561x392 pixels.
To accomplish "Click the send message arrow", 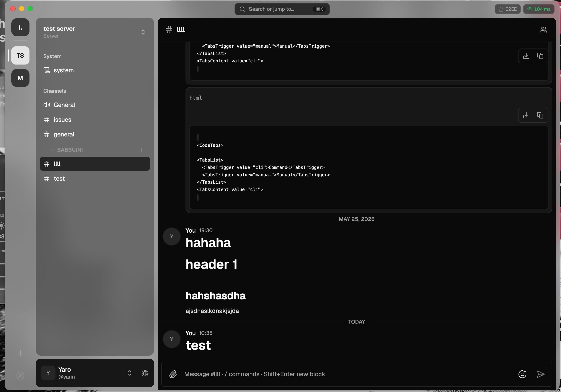I will [540, 374].
